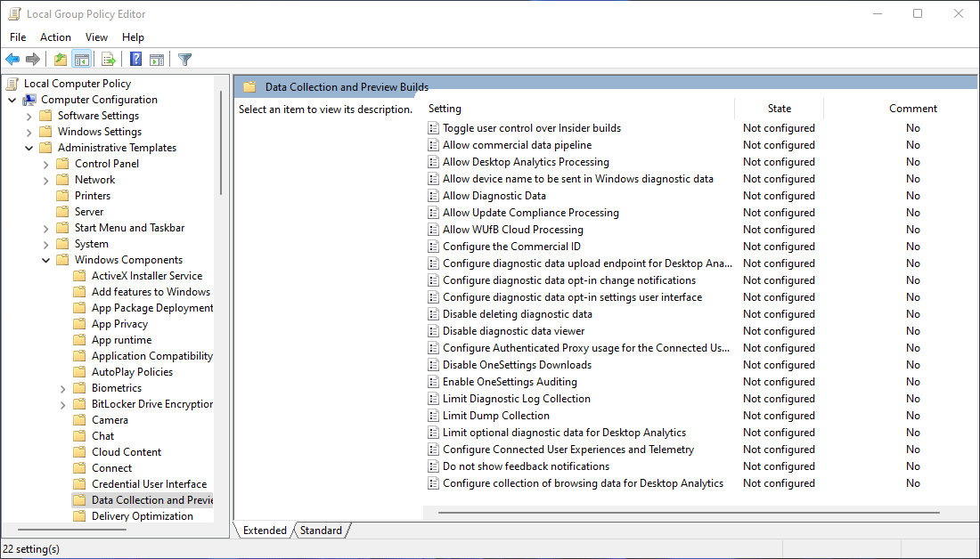Select Allow Update Compliance Processing policy

(x=531, y=213)
